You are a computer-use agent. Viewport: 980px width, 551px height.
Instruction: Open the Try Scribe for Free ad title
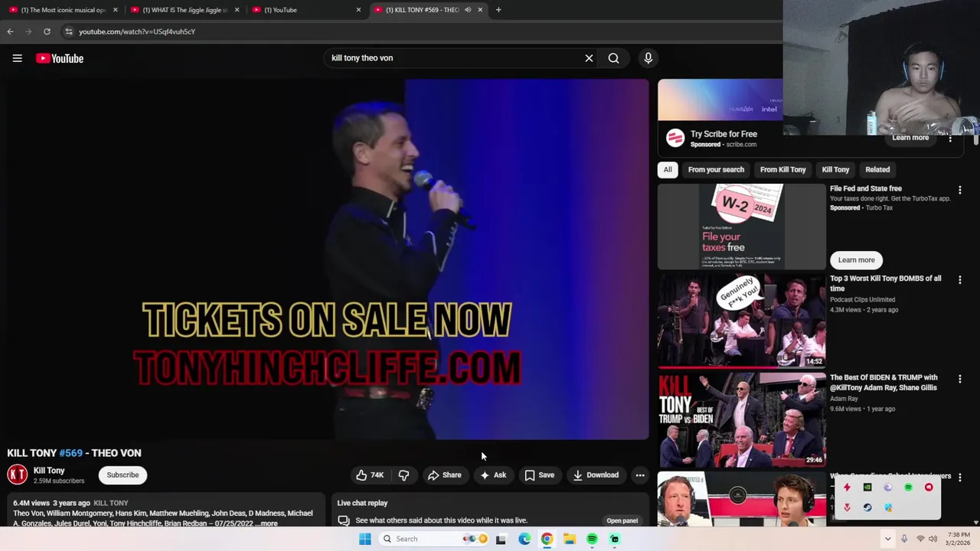coord(724,134)
